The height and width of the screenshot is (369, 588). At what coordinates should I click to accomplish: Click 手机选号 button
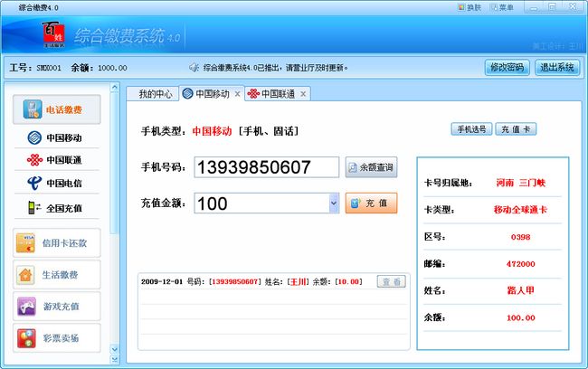pos(471,129)
